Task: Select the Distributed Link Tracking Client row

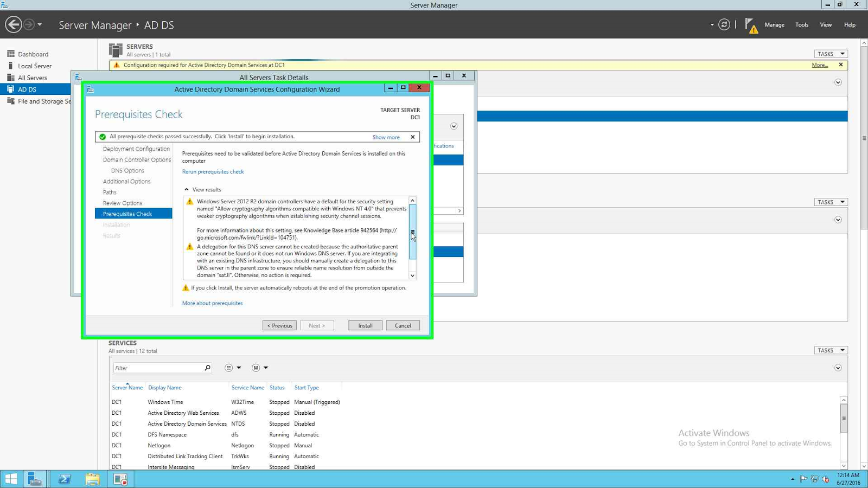Action: [x=474, y=457]
